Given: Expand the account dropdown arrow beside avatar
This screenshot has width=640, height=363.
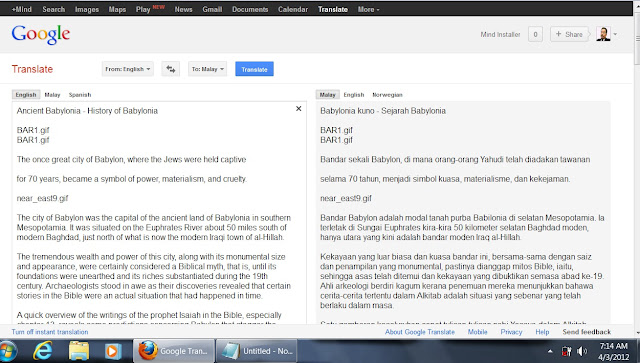Looking at the screenshot, I should click(615, 34).
